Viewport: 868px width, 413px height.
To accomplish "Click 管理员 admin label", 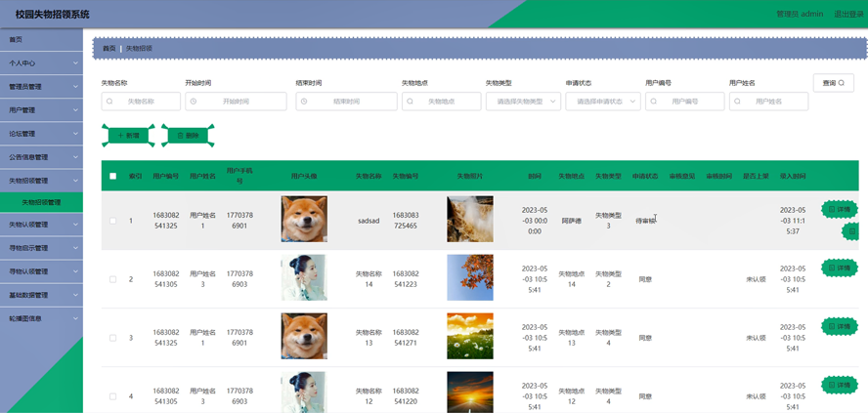I will pyautogui.click(x=800, y=14).
